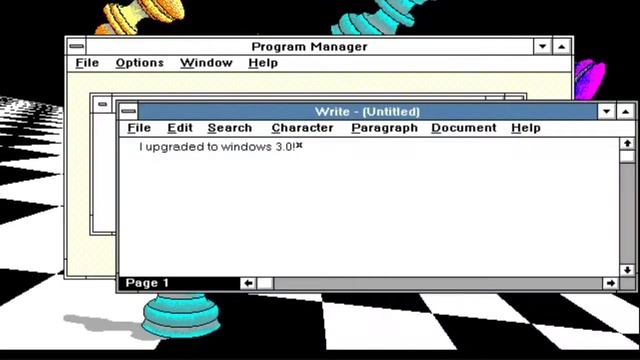Screen dimensions: 640x360
Task: Open the Search menu in Write
Action: 230,128
